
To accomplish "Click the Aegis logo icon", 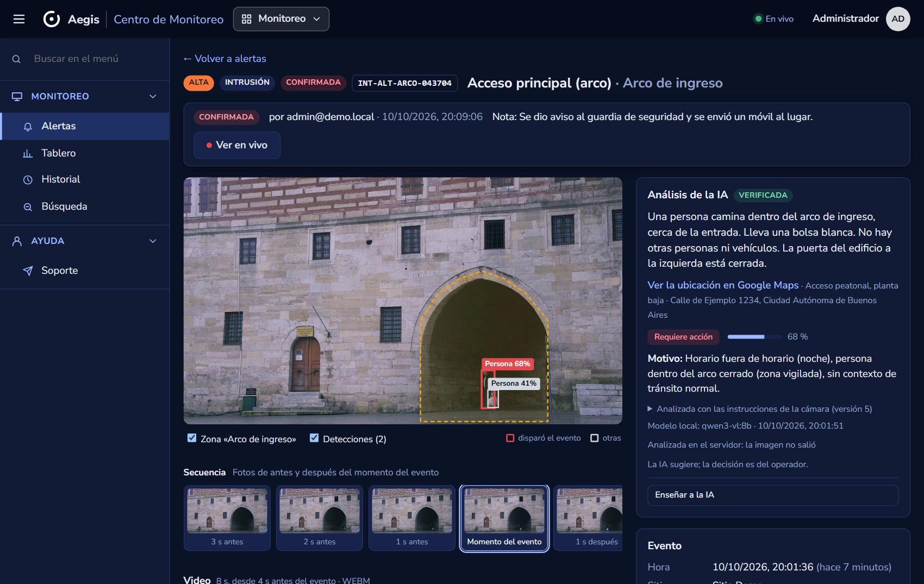I will click(x=52, y=19).
